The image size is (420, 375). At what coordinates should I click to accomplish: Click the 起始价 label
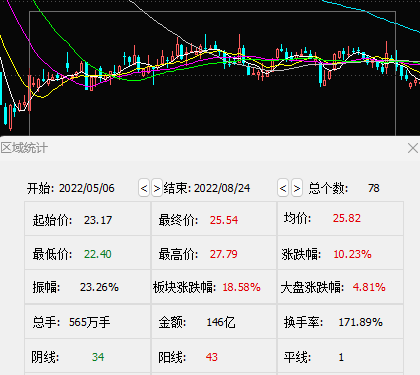coord(52,220)
